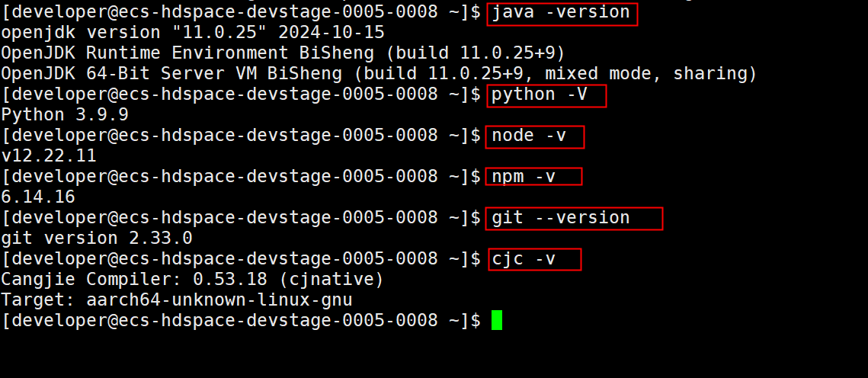Click the 'v12.22.11' output line
The height and width of the screenshot is (378, 868).
coord(49,156)
